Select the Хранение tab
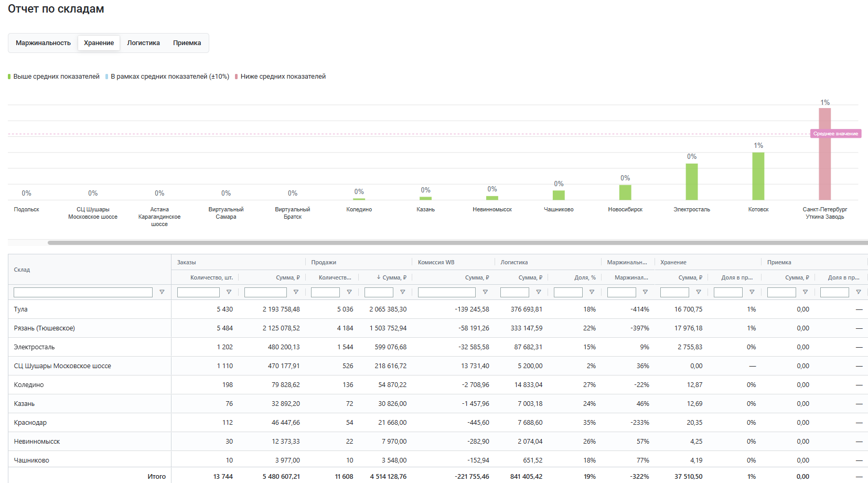The width and height of the screenshot is (868, 483). (99, 43)
